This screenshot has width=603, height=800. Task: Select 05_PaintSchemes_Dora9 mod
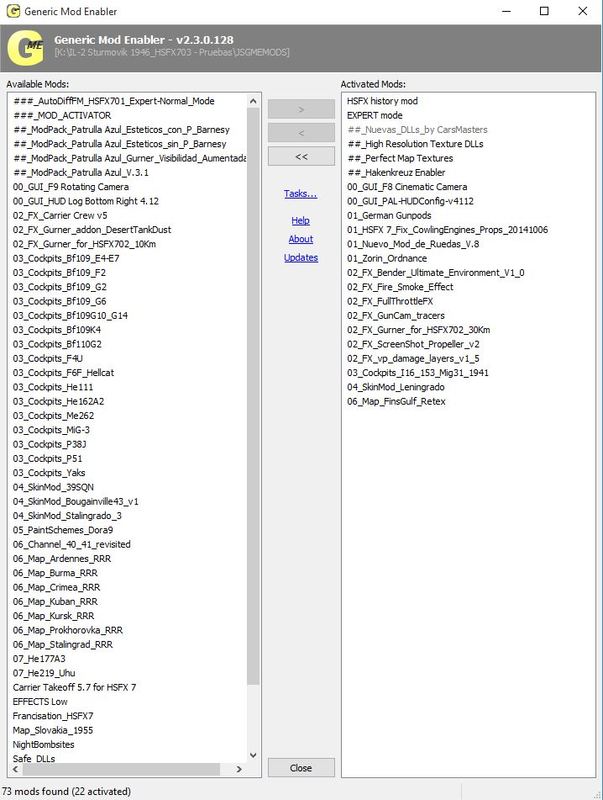pyautogui.click(x=63, y=530)
